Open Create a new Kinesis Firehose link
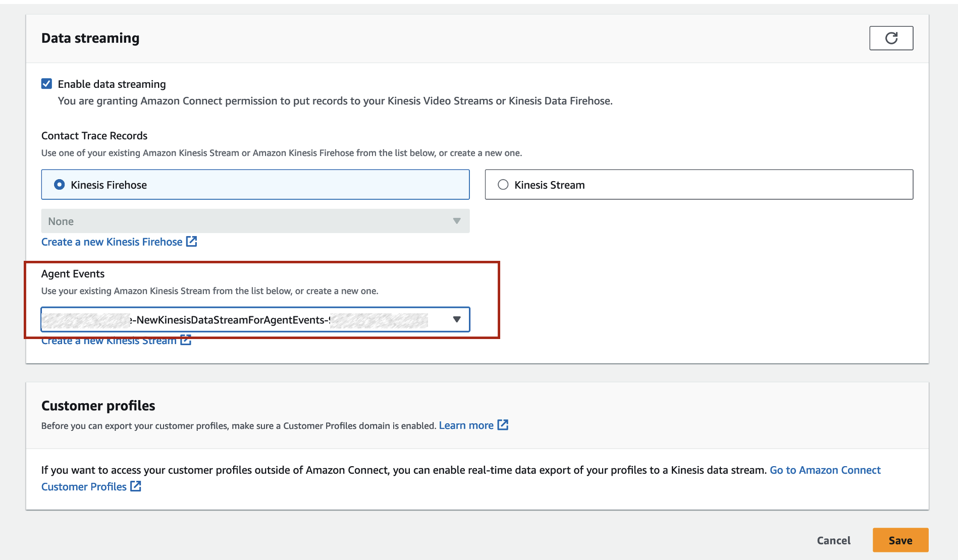The height and width of the screenshot is (560, 958). point(112,242)
